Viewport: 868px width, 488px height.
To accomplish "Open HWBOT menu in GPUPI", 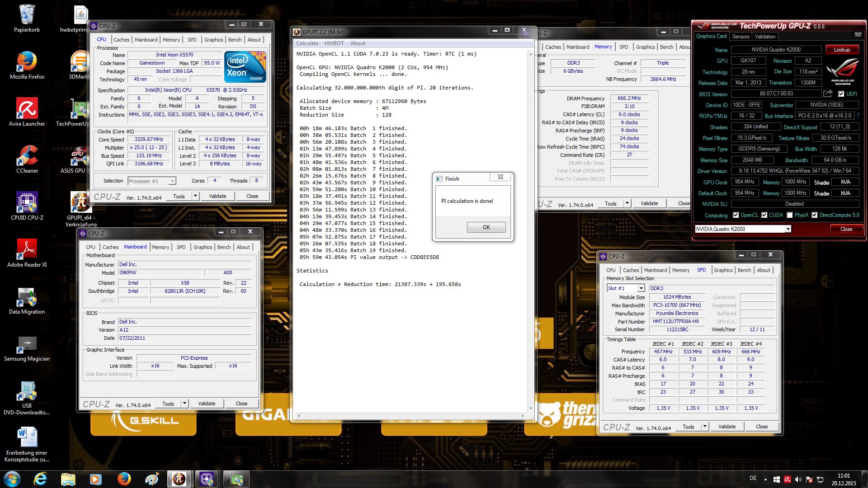I will point(334,43).
